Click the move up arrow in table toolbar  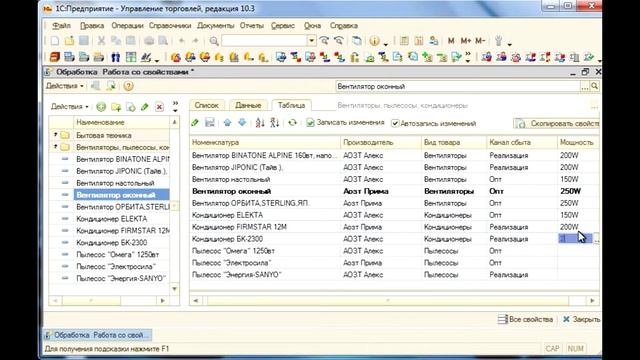tap(227, 122)
